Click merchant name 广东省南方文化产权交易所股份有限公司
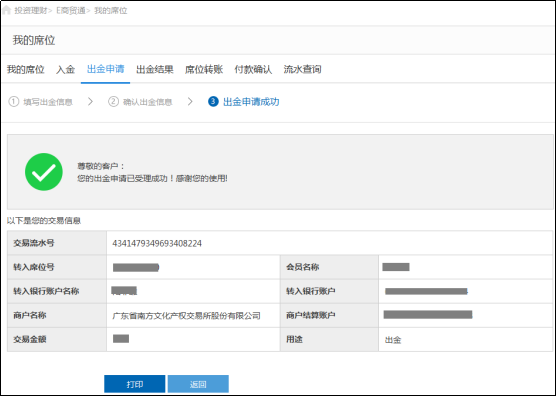The width and height of the screenshot is (556, 396). pos(187,316)
